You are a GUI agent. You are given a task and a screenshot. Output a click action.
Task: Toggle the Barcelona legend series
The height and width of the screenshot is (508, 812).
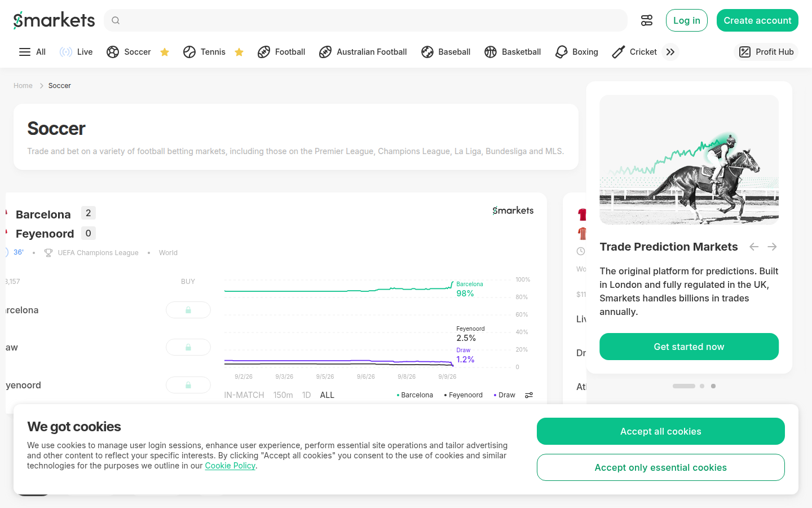(x=415, y=395)
